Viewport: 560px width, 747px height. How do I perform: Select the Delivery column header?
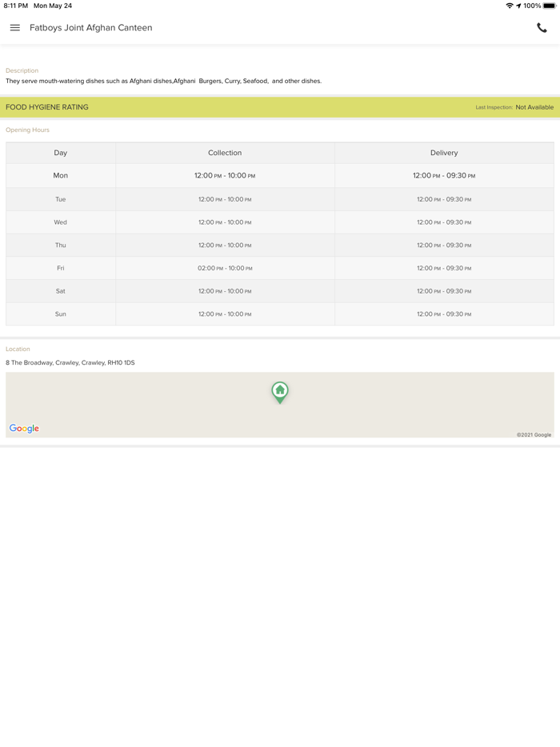[x=444, y=153]
